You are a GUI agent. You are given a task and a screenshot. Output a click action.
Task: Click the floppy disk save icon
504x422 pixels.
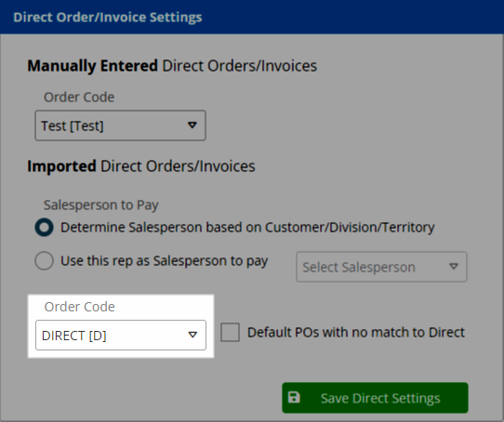coord(294,397)
